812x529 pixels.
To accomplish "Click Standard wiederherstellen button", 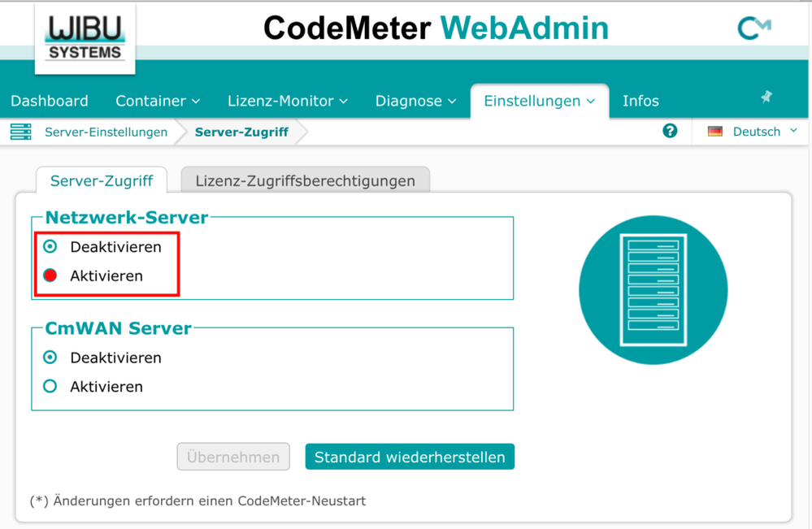I will [x=410, y=457].
